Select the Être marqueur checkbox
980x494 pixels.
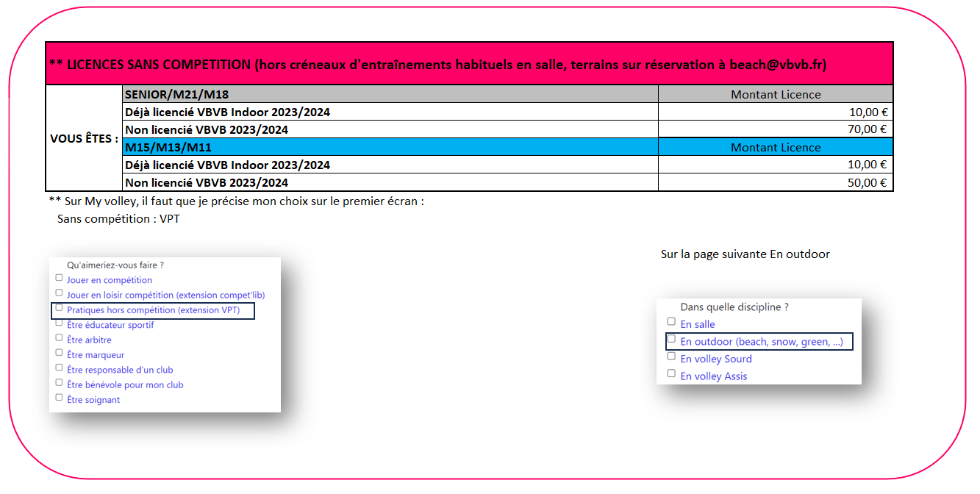pyautogui.click(x=59, y=353)
